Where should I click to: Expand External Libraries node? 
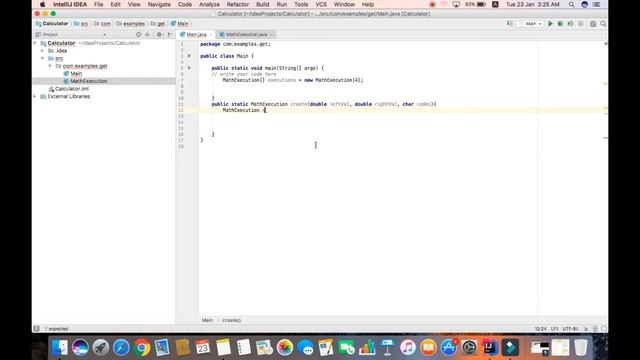[36, 97]
